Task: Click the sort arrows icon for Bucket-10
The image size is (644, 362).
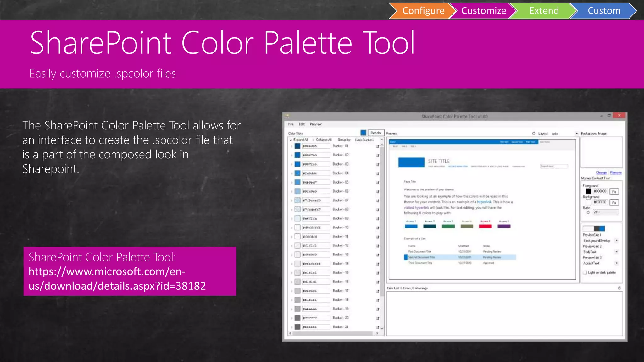Action: [378, 228]
